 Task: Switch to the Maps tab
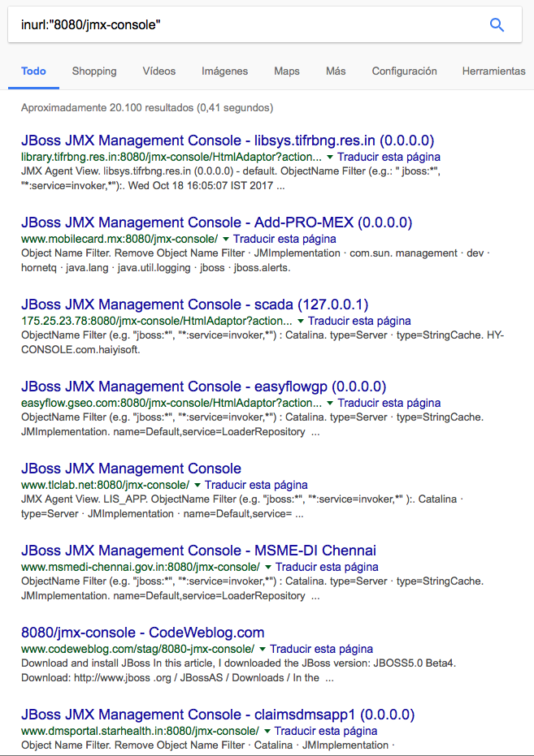[287, 71]
